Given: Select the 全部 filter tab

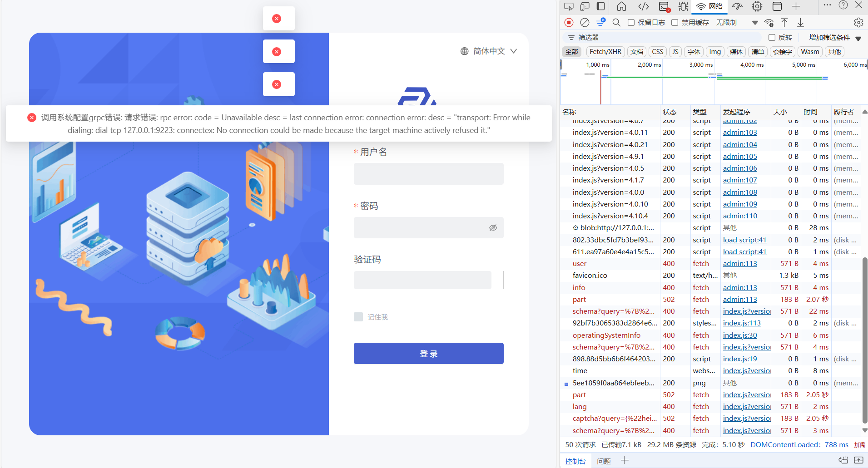Looking at the screenshot, I should [x=571, y=52].
